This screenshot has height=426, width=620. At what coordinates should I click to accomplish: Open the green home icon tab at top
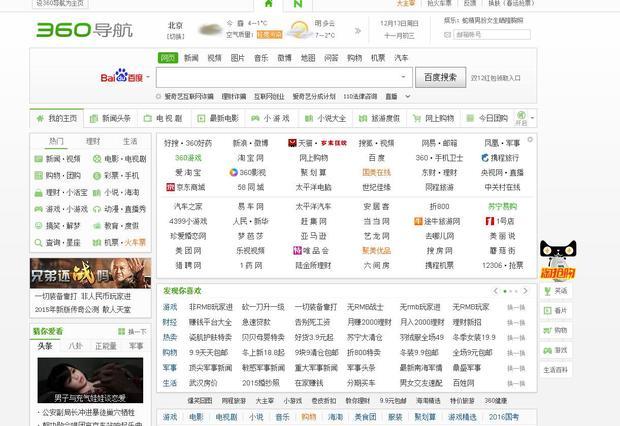268,4
